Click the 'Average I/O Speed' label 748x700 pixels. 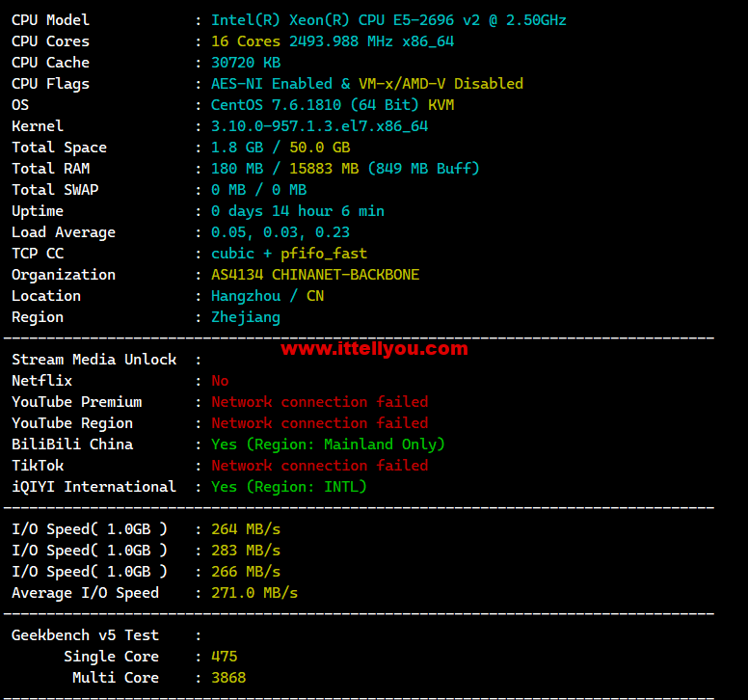click(x=85, y=593)
